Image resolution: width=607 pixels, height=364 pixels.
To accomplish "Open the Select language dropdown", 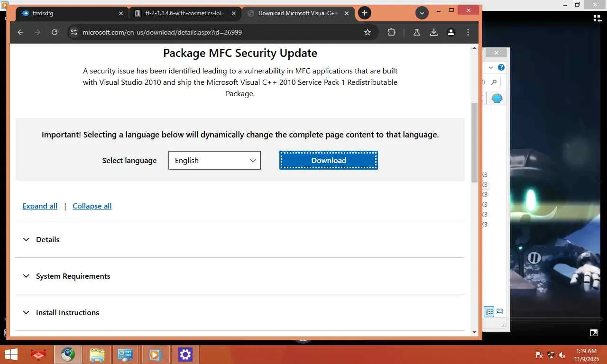I will pos(214,160).
